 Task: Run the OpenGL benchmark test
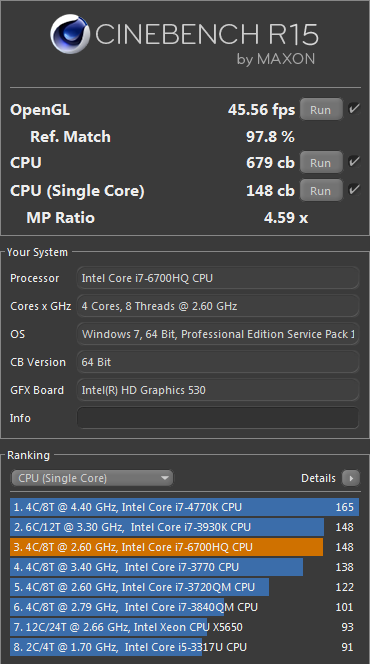pos(320,110)
